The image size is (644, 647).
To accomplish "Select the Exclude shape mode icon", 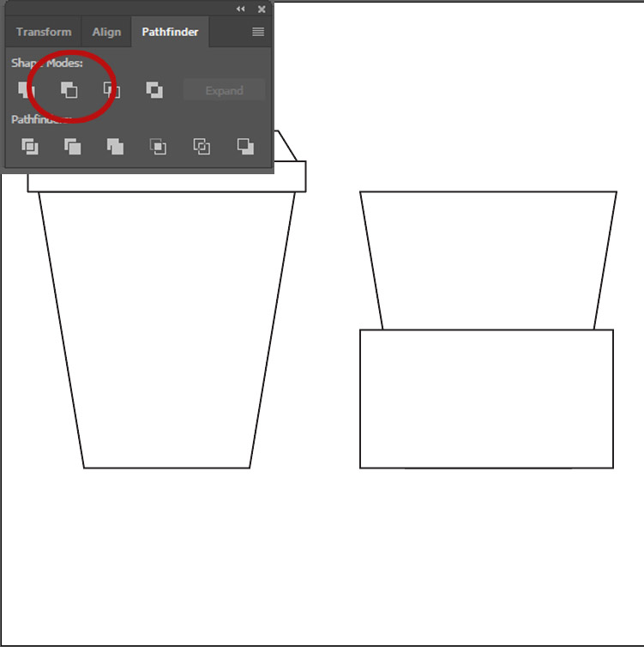I will coord(154,90).
